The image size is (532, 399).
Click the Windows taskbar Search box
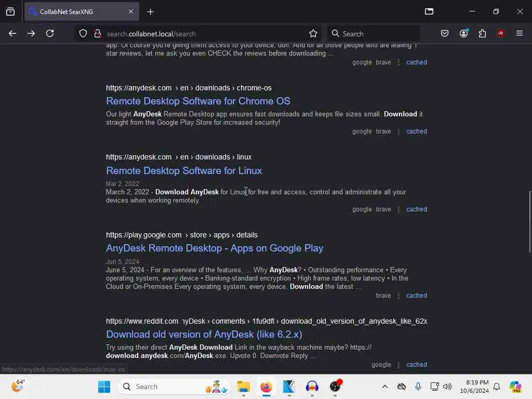tap(174, 387)
